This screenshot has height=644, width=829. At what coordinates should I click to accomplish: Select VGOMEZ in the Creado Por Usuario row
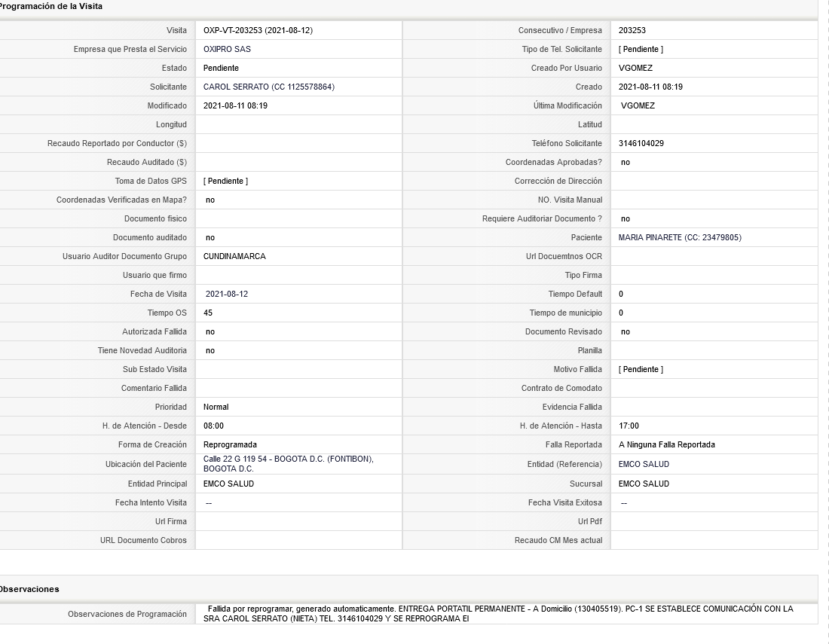click(635, 68)
